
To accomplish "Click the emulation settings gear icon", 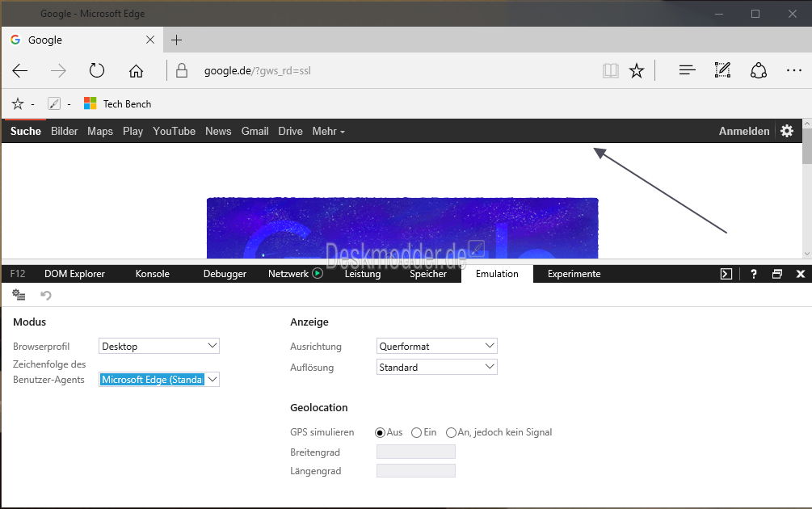I will (x=19, y=295).
